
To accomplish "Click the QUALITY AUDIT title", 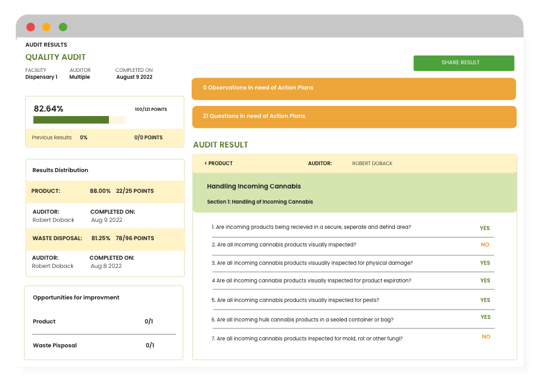I will click(x=55, y=57).
